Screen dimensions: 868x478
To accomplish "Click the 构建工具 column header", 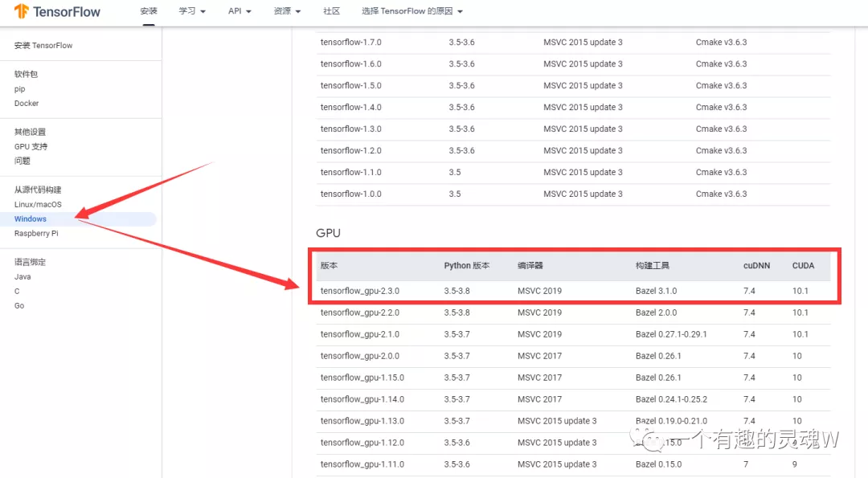I will [x=653, y=266].
